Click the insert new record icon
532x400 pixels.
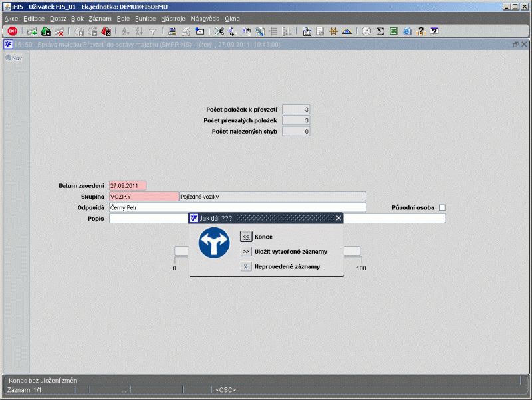[32, 31]
